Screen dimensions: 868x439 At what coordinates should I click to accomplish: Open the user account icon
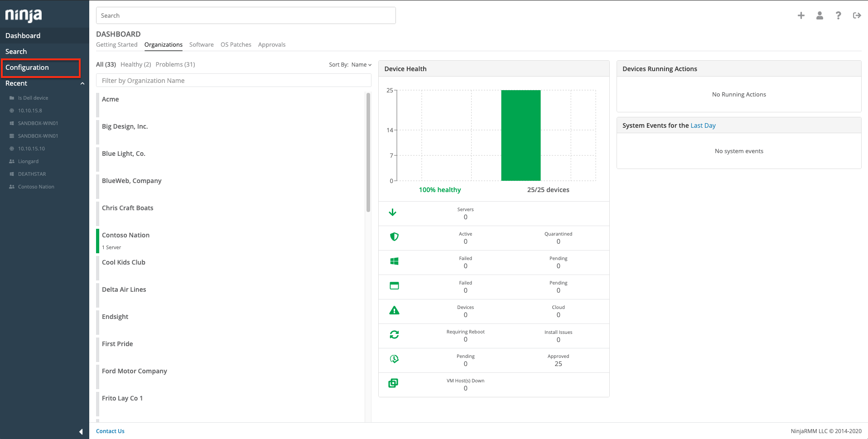tap(820, 15)
